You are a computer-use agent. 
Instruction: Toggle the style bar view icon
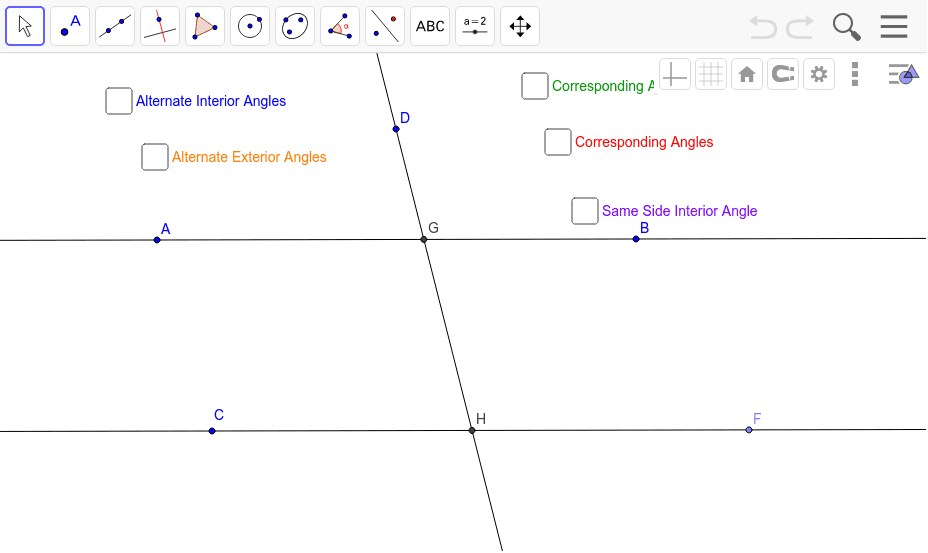coord(903,75)
